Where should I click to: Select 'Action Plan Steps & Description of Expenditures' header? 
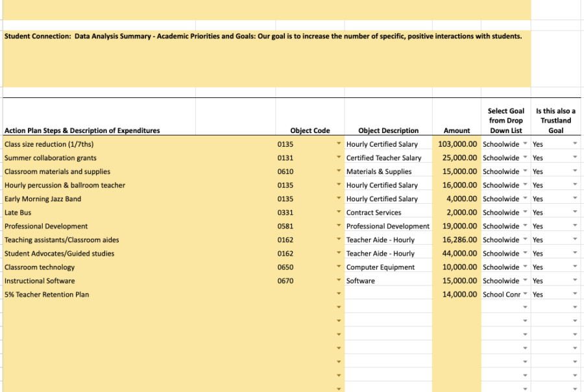point(82,130)
